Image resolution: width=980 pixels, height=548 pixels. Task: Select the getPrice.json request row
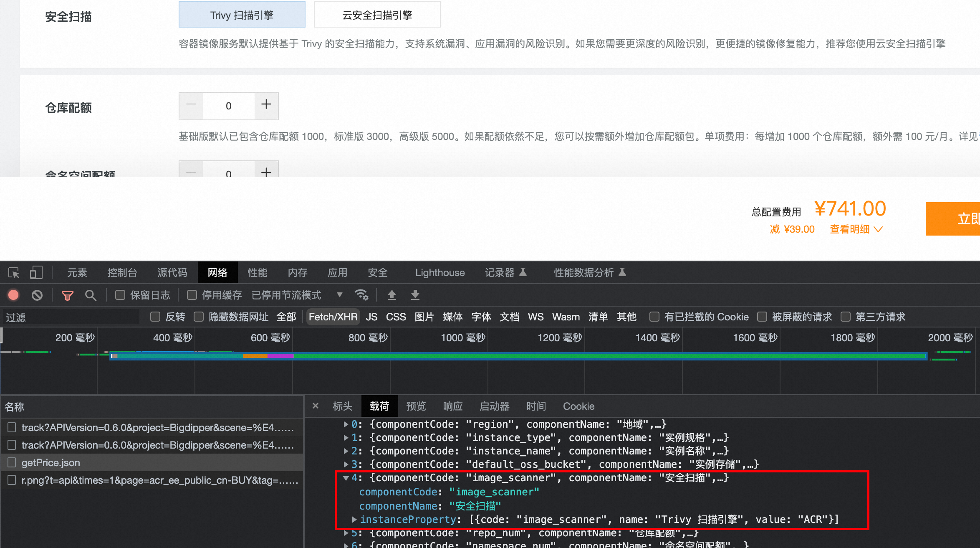tap(152, 462)
